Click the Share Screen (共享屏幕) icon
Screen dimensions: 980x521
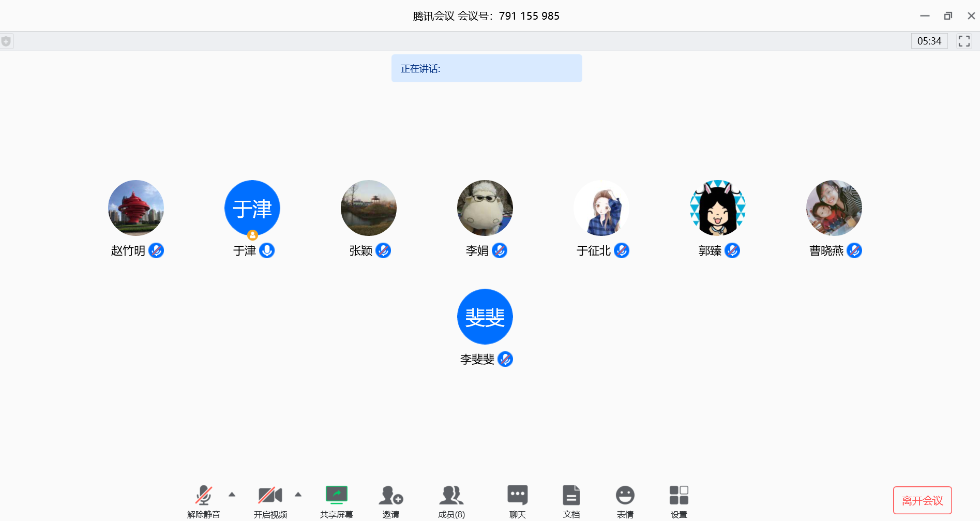pos(336,496)
